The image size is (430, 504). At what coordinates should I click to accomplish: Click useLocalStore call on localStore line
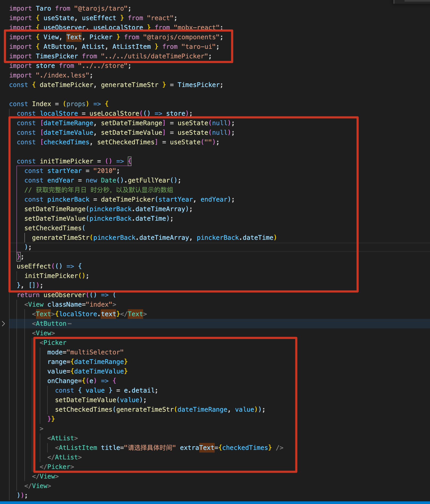coord(114,114)
